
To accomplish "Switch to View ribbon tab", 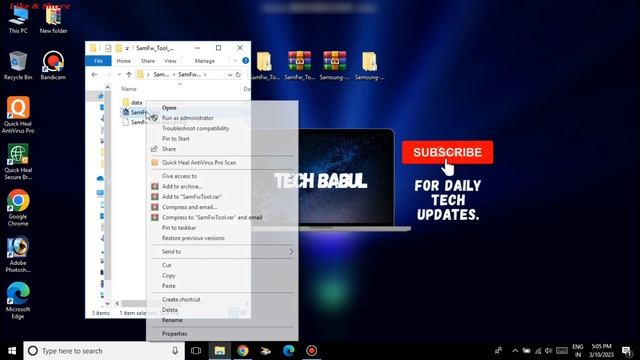I will [170, 61].
